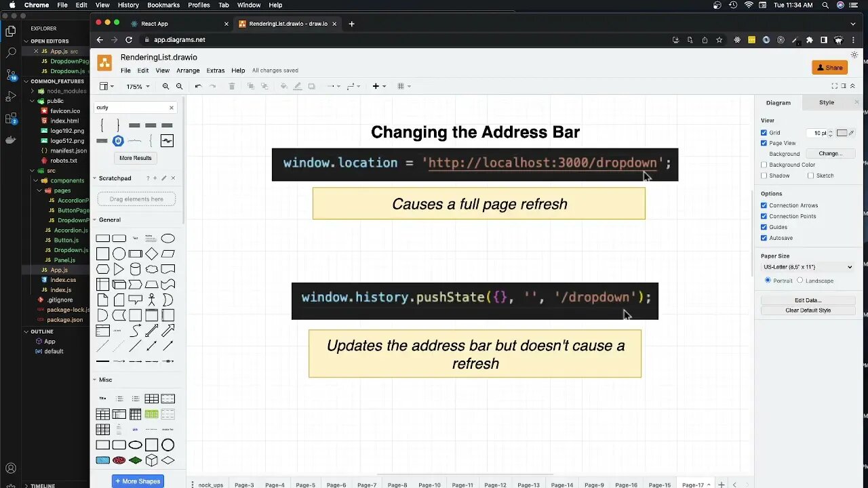Image resolution: width=868 pixels, height=488 pixels.
Task: Open React Developer Tools extension icon
Action: pos(737,40)
